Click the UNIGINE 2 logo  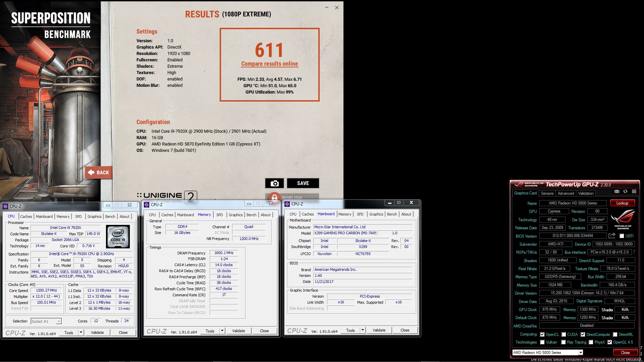tap(167, 195)
